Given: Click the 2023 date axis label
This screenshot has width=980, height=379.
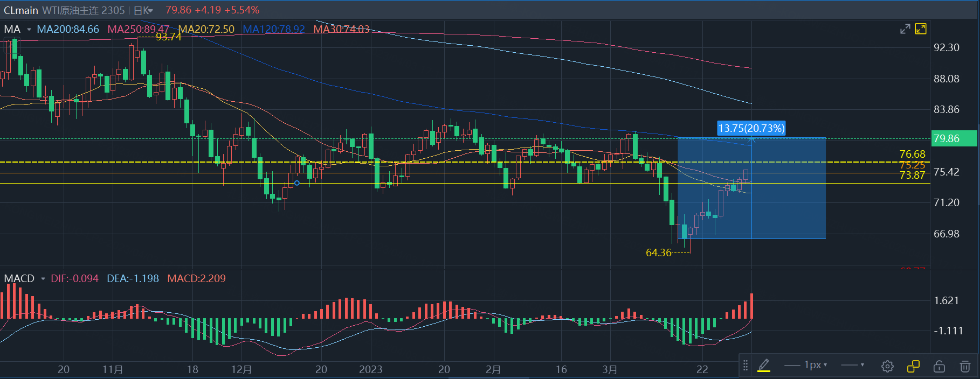Looking at the screenshot, I should tap(371, 369).
